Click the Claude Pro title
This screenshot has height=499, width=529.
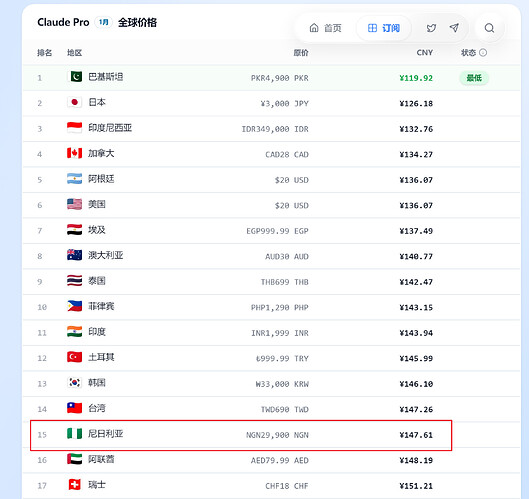pos(63,22)
